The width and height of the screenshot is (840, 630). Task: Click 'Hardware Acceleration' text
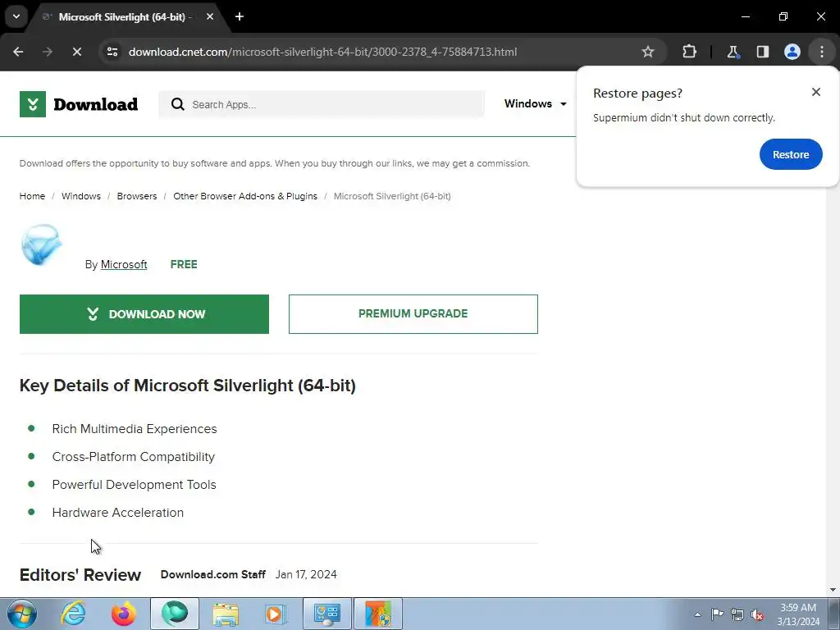(118, 512)
